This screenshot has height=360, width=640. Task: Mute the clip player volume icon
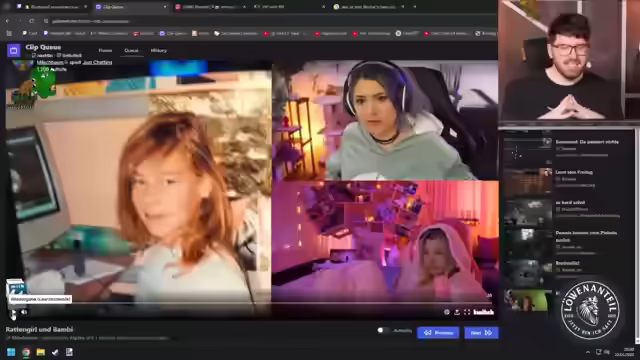coord(24,312)
